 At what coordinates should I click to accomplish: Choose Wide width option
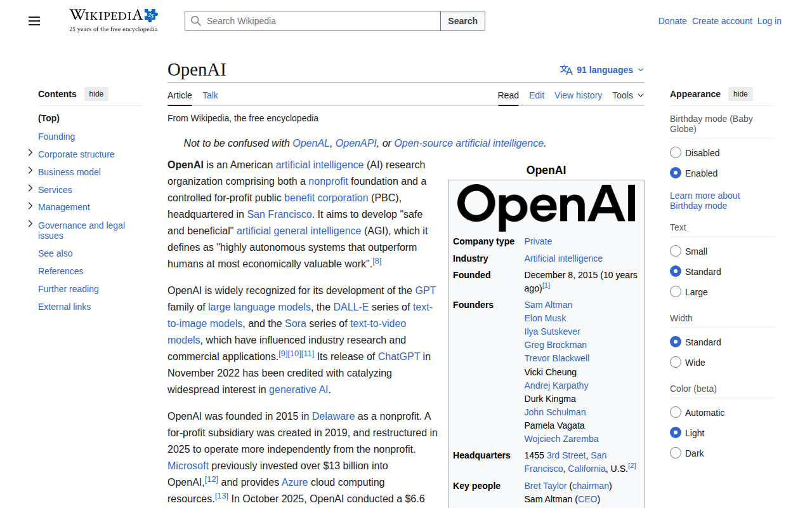click(x=676, y=362)
